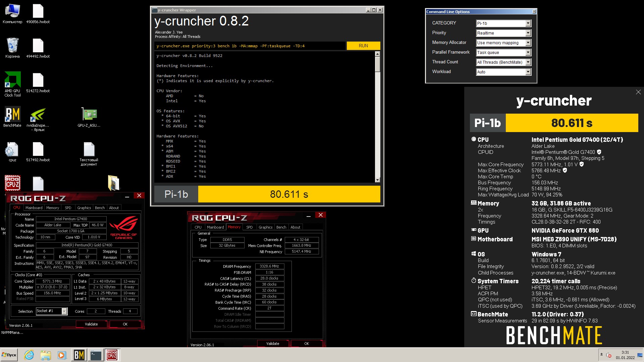Open the ROG CPU-Z desktop icon
Viewport: 644px width, 362px height.
click(x=12, y=183)
